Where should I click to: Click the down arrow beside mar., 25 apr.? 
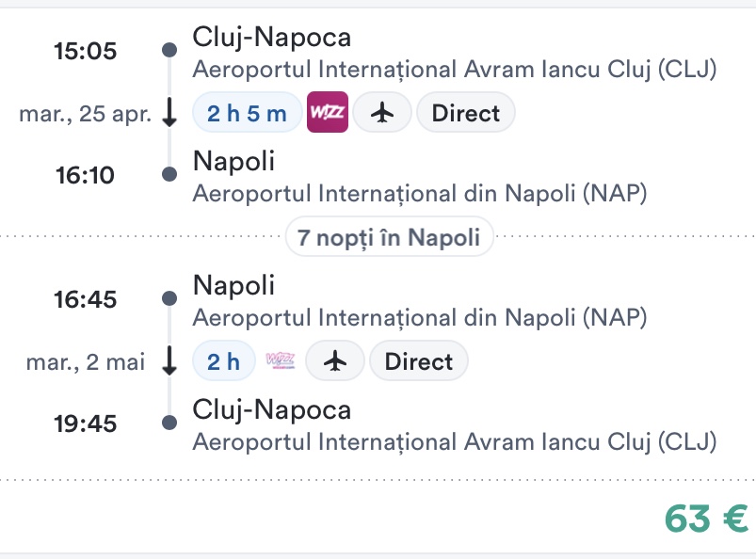[x=169, y=114]
